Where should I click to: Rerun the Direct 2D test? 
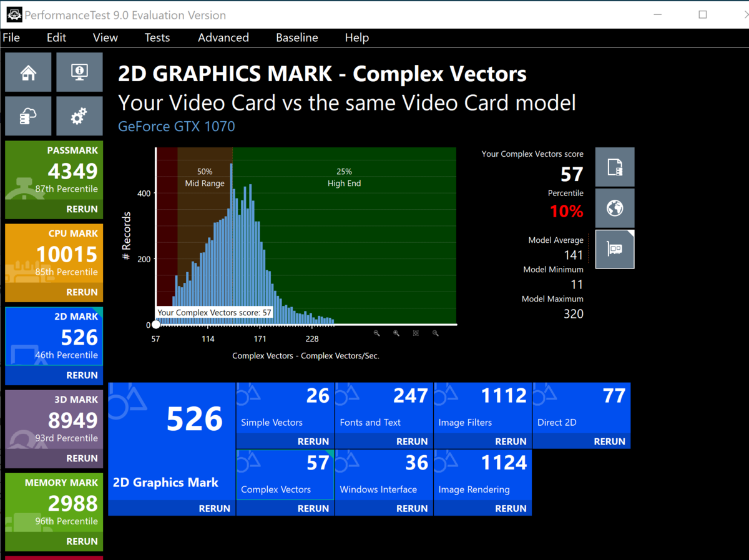coord(609,441)
